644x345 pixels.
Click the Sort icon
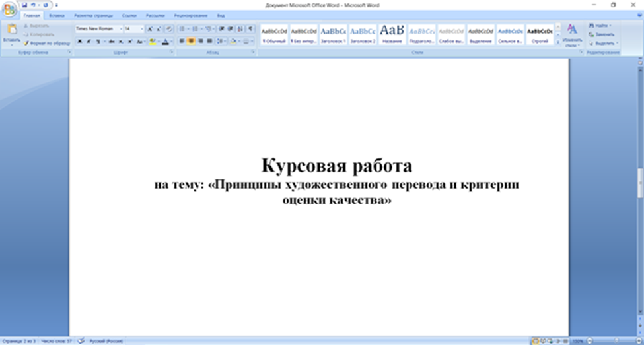click(240, 29)
